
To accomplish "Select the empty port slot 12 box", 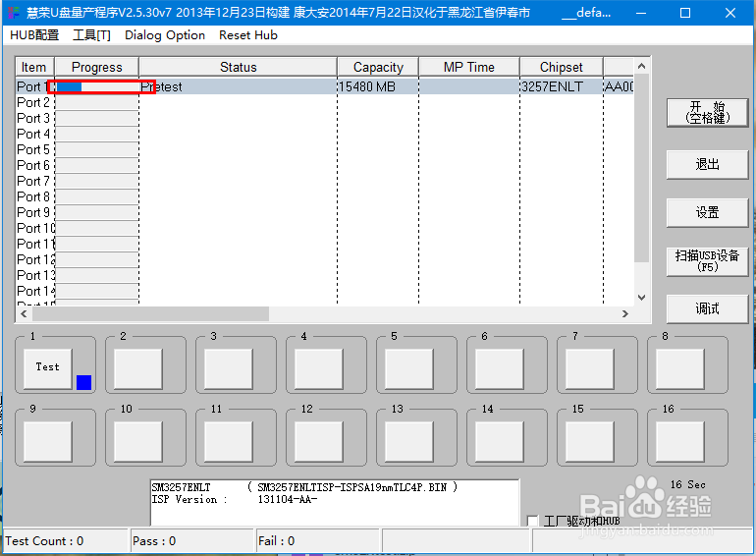I will (319, 441).
